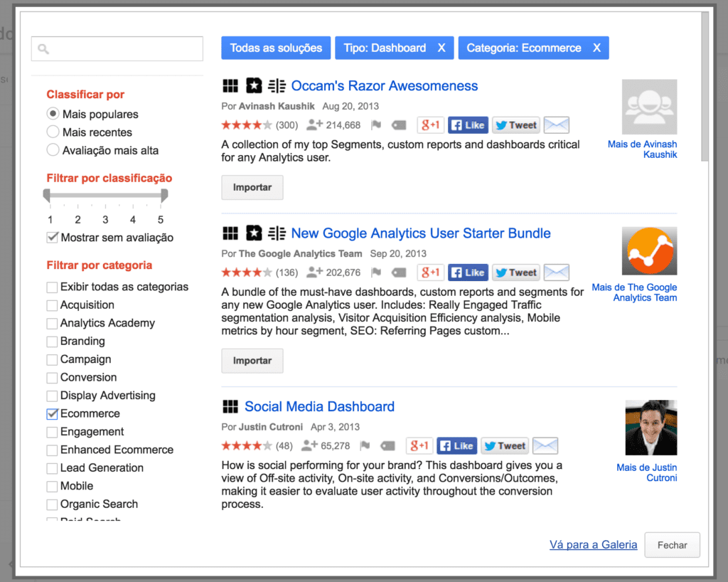Click Justin Cutroni profile photo
Image resolution: width=728 pixels, height=582 pixels.
pos(651,428)
